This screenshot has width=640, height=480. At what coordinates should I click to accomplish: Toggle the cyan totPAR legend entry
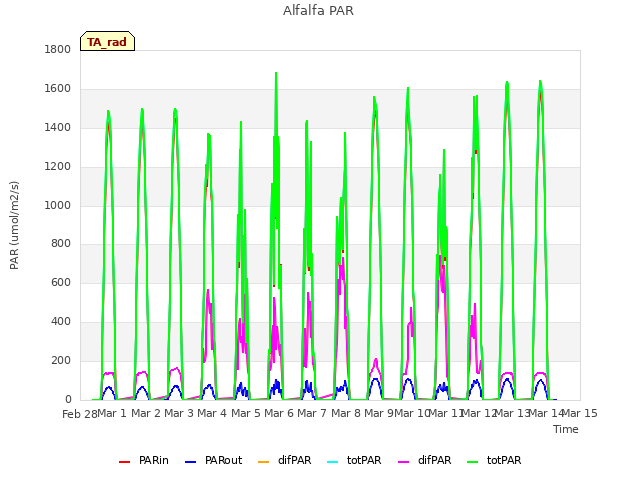click(x=354, y=460)
